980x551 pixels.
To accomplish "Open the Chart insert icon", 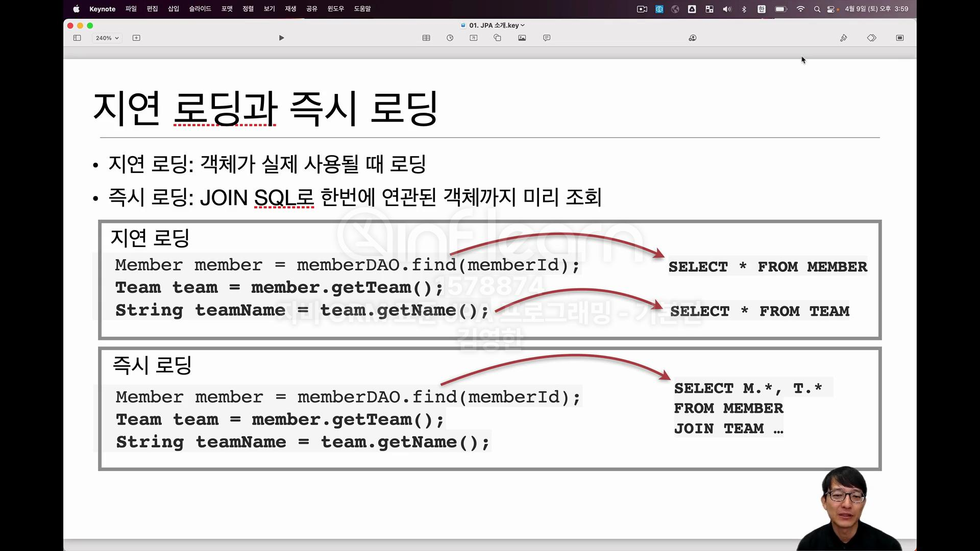I will [450, 38].
